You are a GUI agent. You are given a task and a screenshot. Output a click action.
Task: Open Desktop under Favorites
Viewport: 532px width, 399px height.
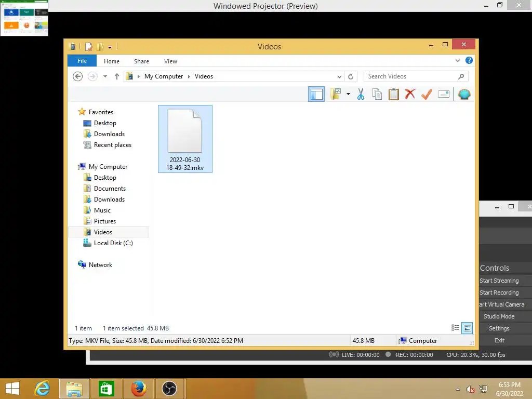pyautogui.click(x=105, y=123)
